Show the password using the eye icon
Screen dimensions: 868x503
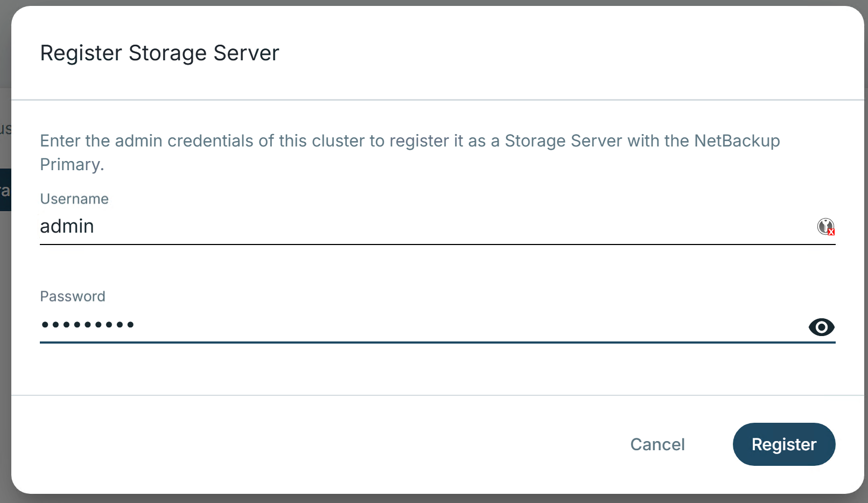821,327
